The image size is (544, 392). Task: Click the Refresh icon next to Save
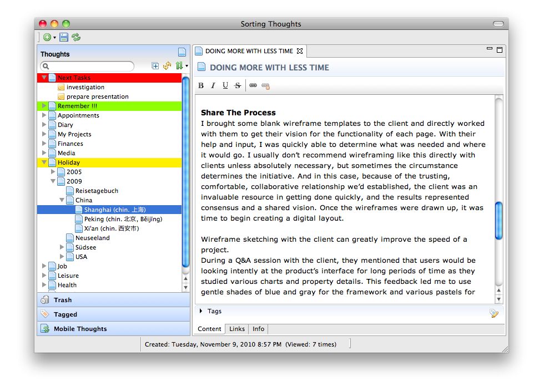(x=76, y=37)
